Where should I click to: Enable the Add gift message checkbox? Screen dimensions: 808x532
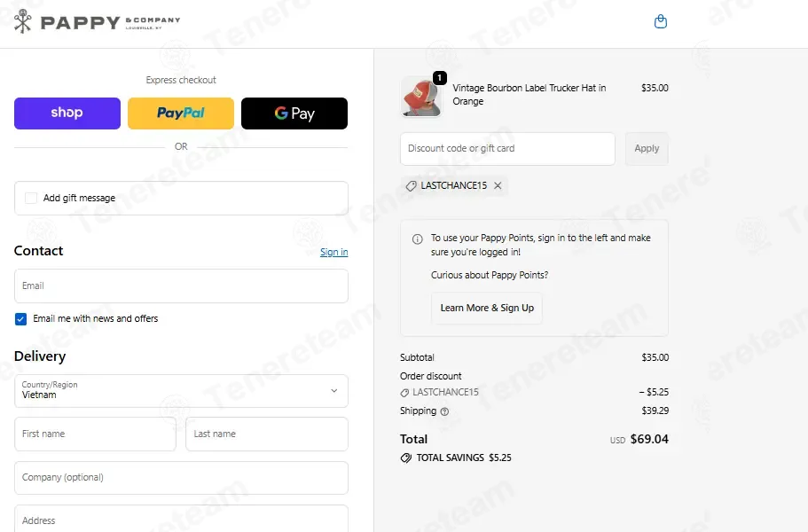pos(31,198)
